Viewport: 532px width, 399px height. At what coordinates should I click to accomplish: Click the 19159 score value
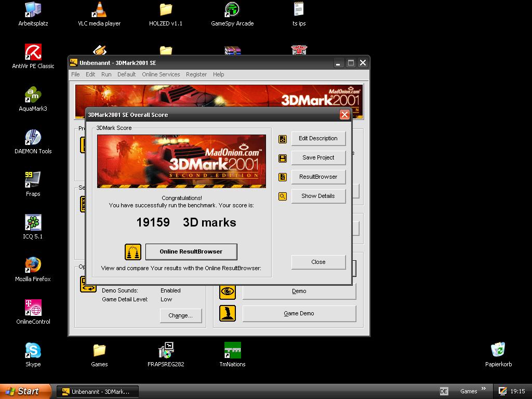tap(153, 222)
